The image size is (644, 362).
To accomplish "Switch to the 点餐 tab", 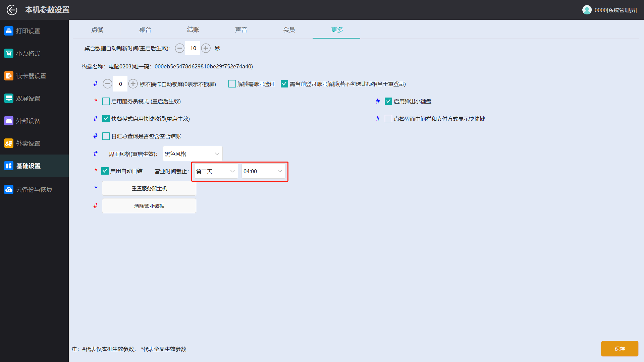I will tap(97, 30).
